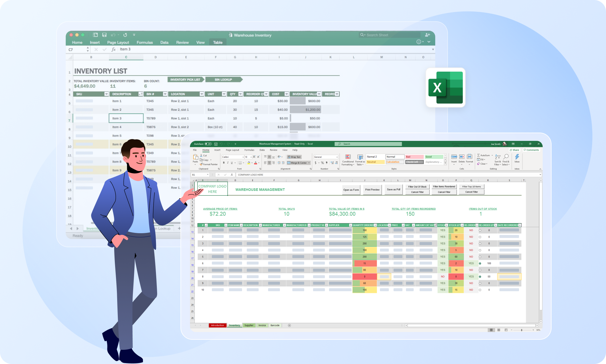Viewport: 606px width, 364px height.
Task: Click the Sort & Filter icon
Action: click(498, 157)
